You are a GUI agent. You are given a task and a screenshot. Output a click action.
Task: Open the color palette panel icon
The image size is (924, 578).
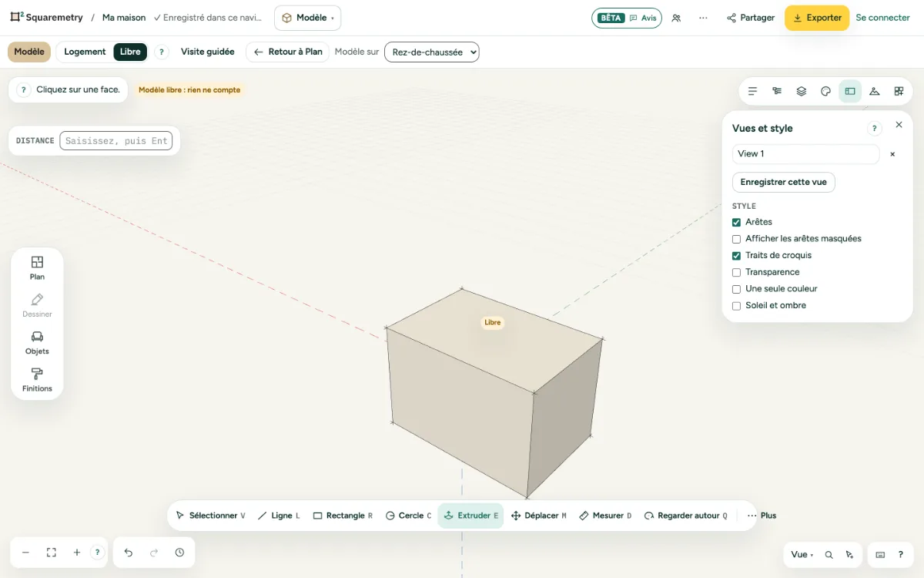point(825,91)
